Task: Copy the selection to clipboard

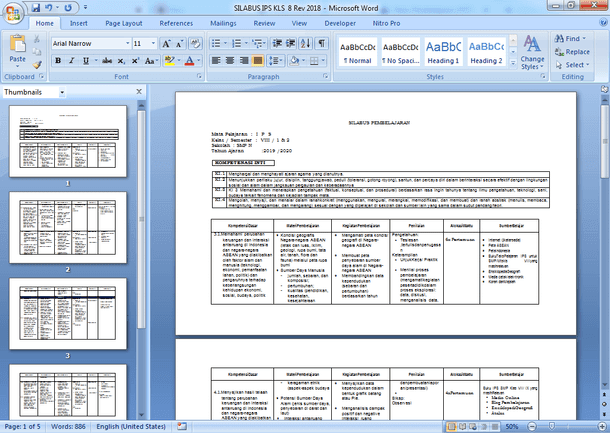Action: (x=37, y=52)
